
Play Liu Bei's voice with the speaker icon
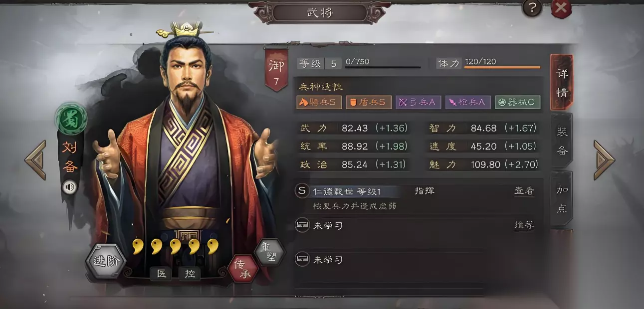click(x=69, y=187)
